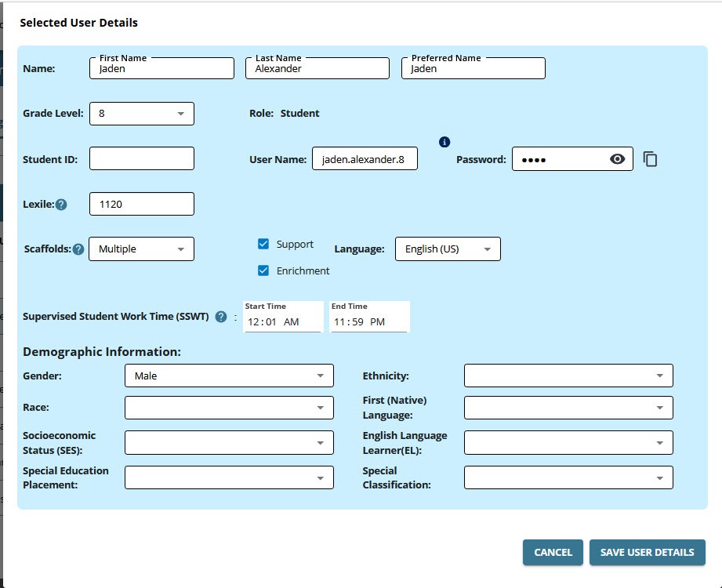Screen dimensions: 722x588
Task: Expand the English Language Learner dropdown
Action: 568,443
